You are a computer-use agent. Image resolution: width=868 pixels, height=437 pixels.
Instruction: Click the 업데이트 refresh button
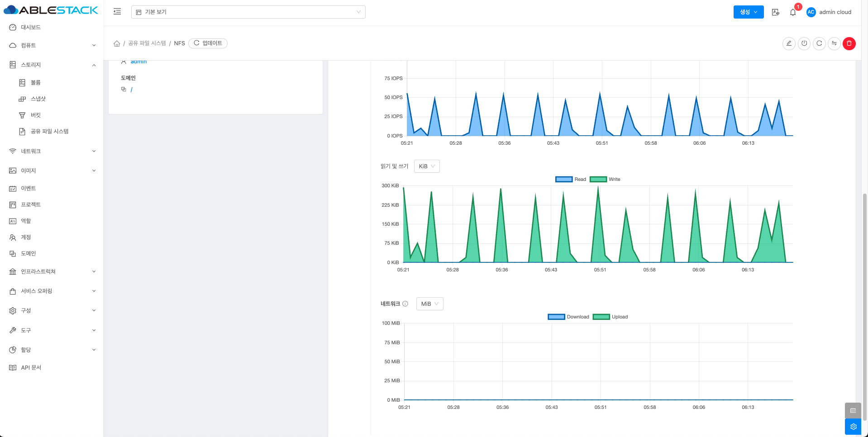[208, 43]
